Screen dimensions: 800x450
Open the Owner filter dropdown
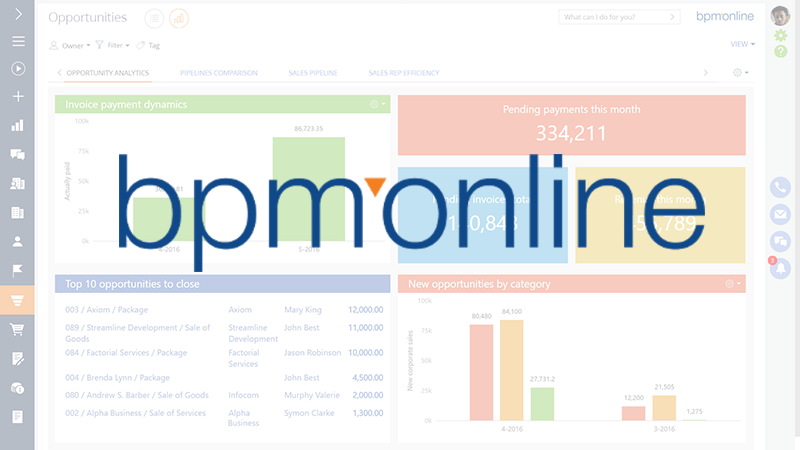[69, 45]
